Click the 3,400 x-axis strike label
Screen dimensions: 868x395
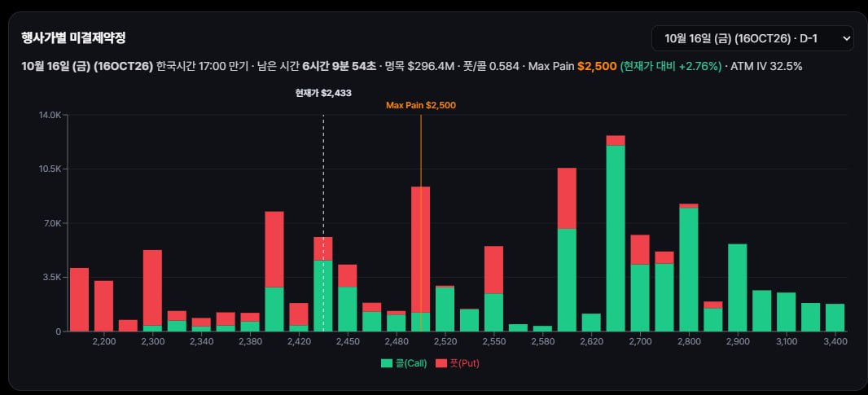pyautogui.click(x=835, y=342)
